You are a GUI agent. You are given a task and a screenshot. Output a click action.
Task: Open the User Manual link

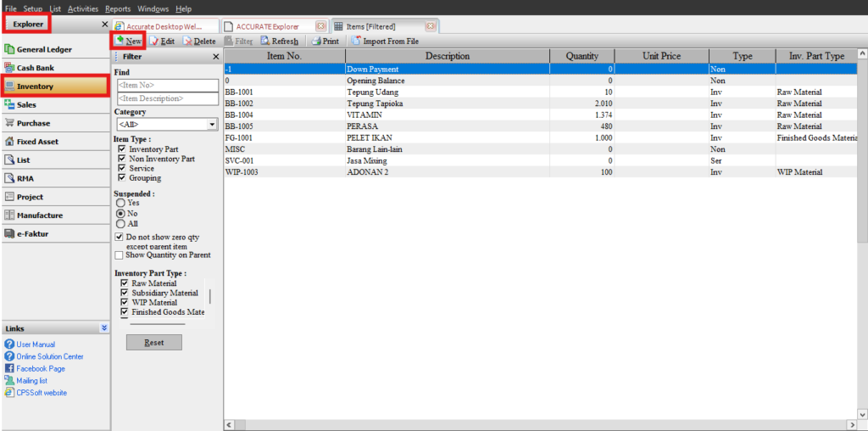point(36,344)
